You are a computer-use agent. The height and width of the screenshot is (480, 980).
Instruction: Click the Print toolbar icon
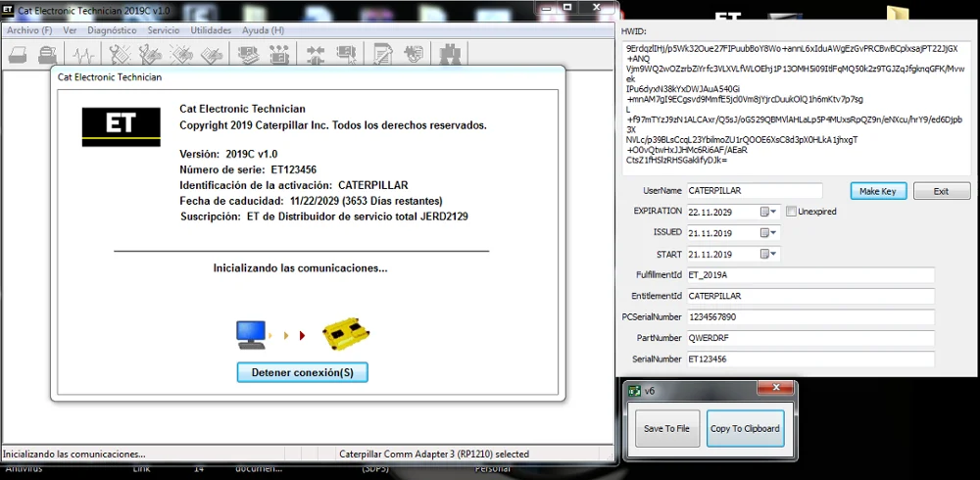(x=18, y=55)
